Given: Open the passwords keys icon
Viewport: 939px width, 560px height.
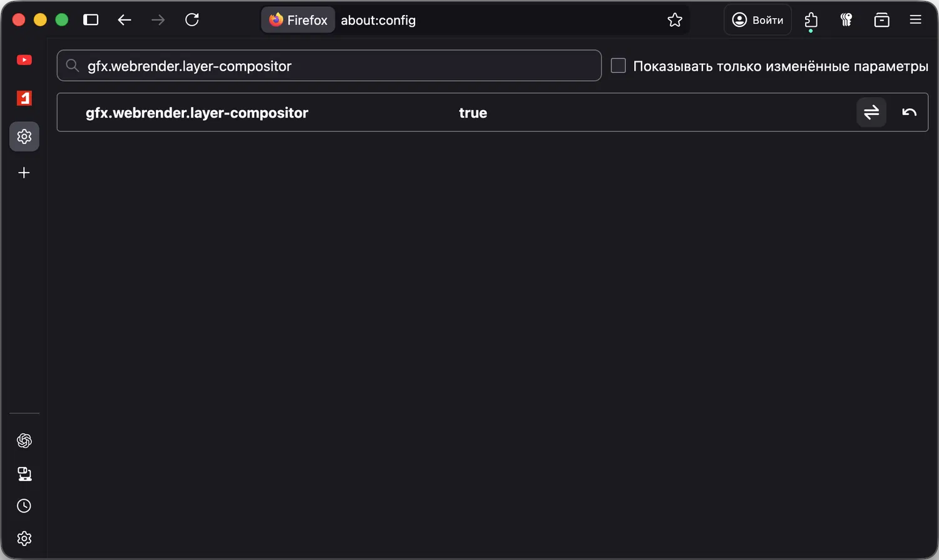Looking at the screenshot, I should click(x=846, y=20).
